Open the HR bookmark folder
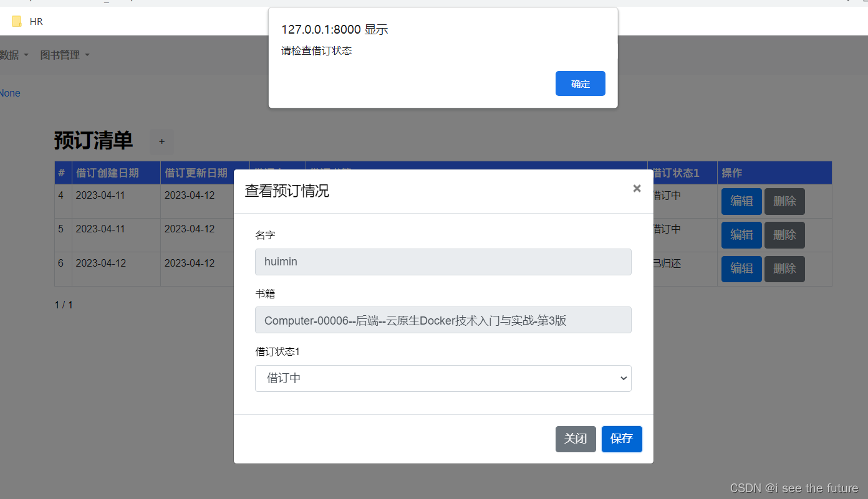The image size is (868, 499). pyautogui.click(x=28, y=21)
